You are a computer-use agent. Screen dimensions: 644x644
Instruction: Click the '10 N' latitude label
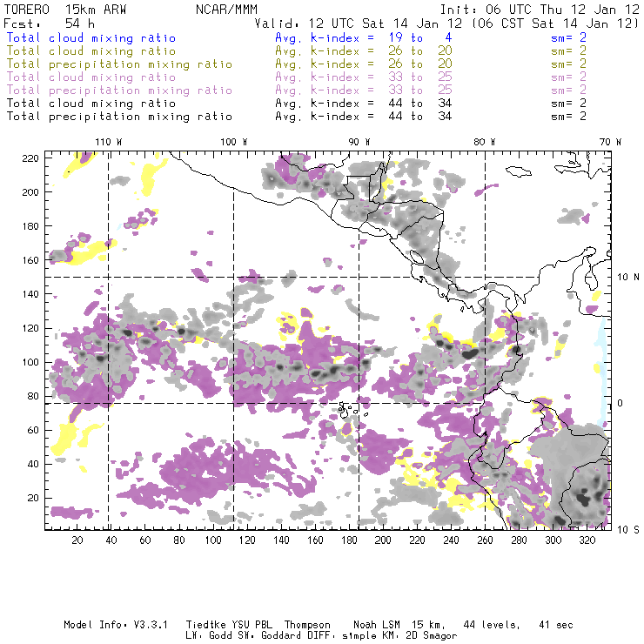(x=628, y=278)
